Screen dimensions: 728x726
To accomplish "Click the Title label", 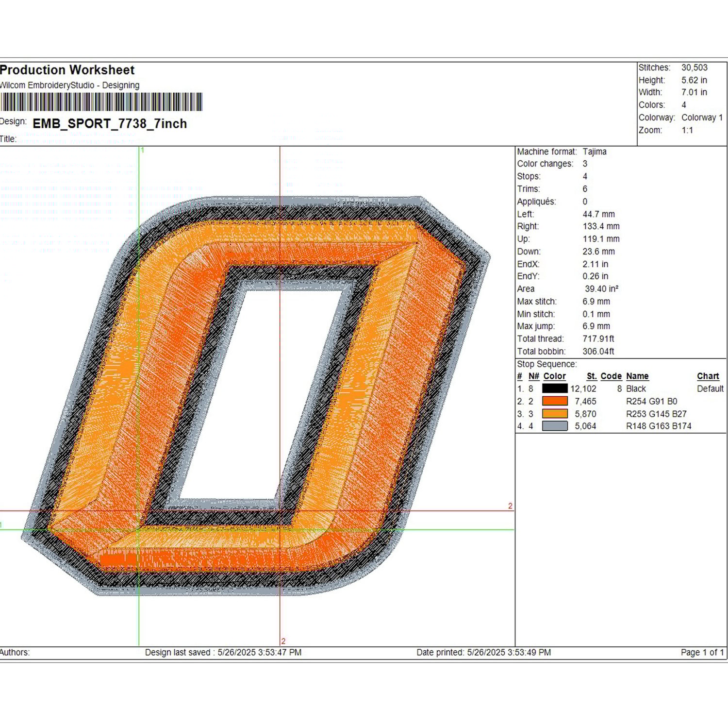I will [x=8, y=139].
